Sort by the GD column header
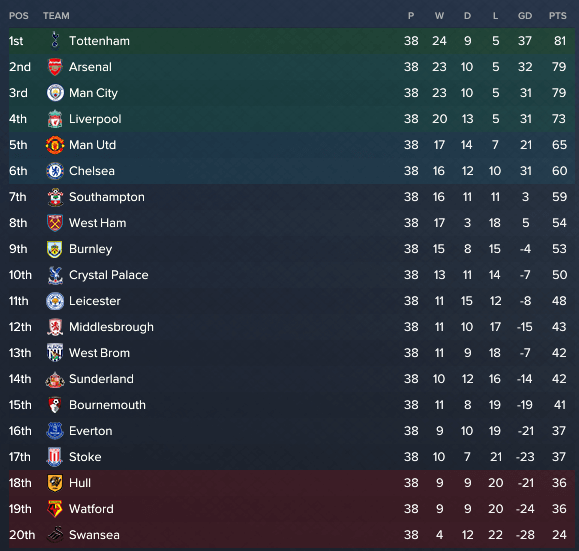The height and width of the screenshot is (551, 579). pos(525,16)
